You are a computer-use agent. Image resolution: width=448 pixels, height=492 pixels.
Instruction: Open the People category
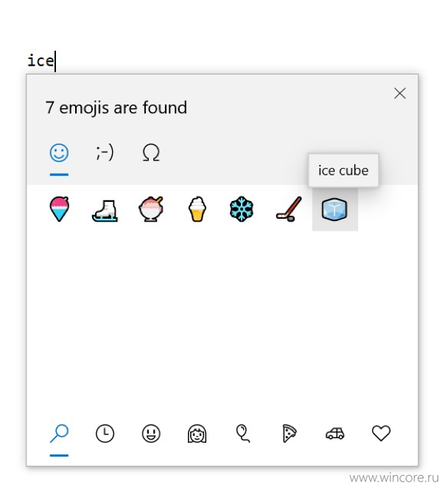point(197,434)
